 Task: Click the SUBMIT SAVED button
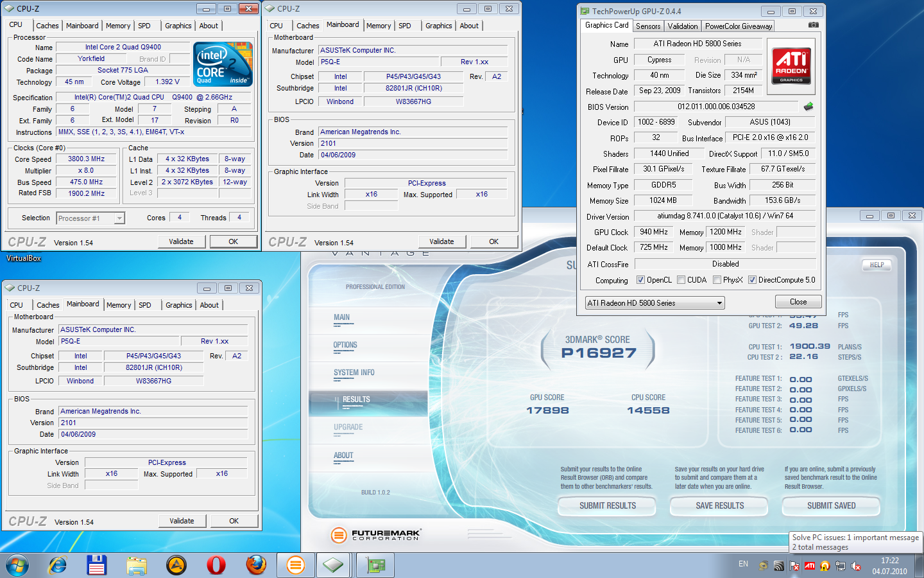tap(831, 506)
